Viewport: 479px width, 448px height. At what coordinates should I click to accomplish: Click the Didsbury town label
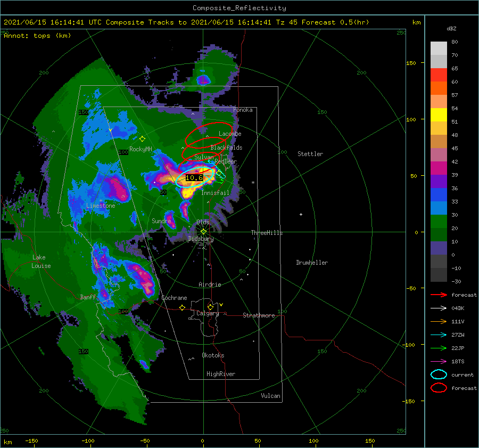(x=201, y=239)
